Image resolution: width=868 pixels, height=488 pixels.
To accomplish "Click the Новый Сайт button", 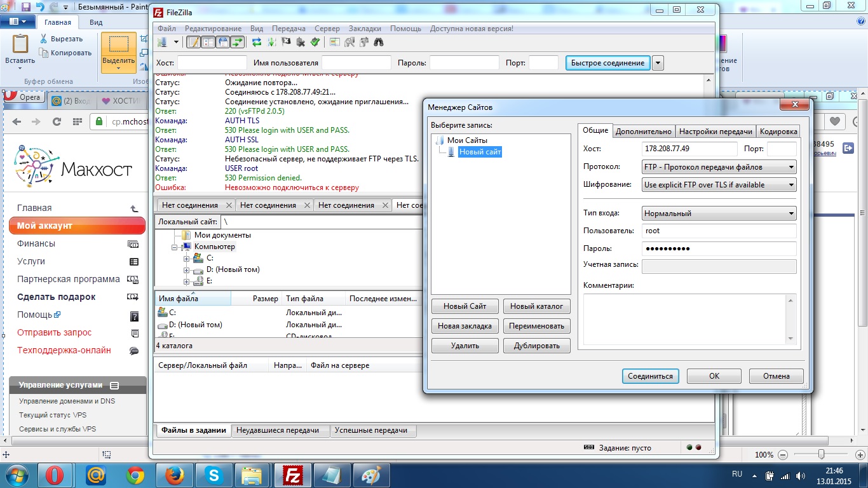I will 465,306.
